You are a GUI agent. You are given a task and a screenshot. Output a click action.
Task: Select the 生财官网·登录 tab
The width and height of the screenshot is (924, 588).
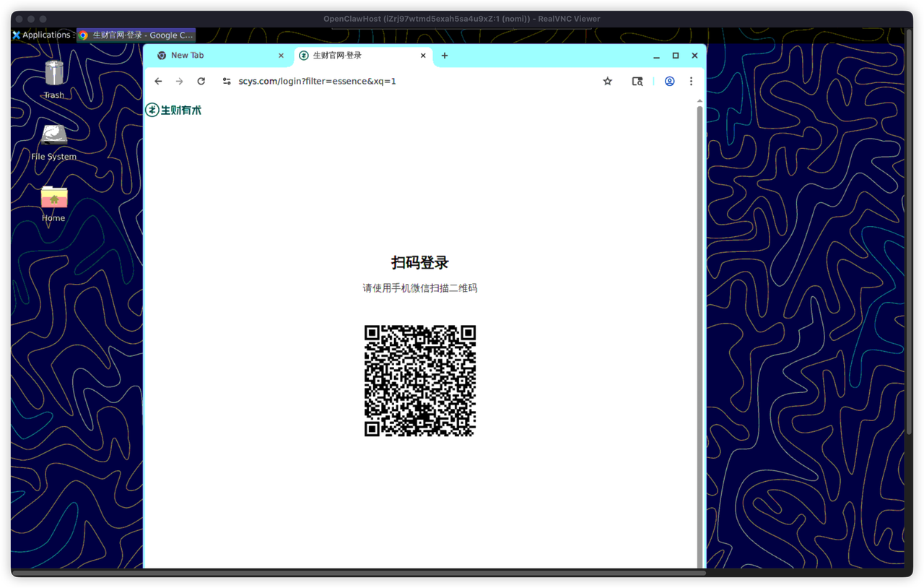[x=354, y=56]
